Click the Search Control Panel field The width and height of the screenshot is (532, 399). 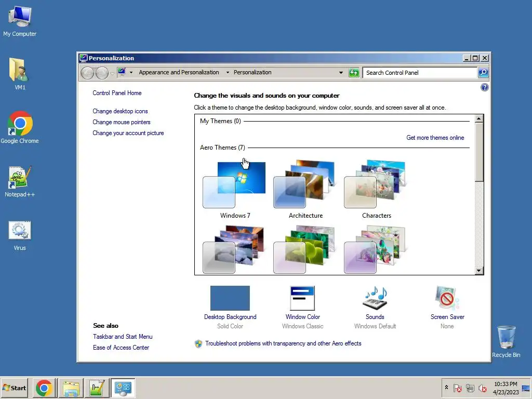coord(420,73)
